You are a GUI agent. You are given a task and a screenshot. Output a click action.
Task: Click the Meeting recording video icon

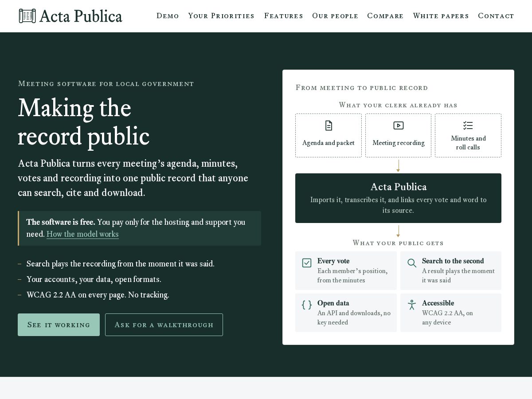click(399, 125)
